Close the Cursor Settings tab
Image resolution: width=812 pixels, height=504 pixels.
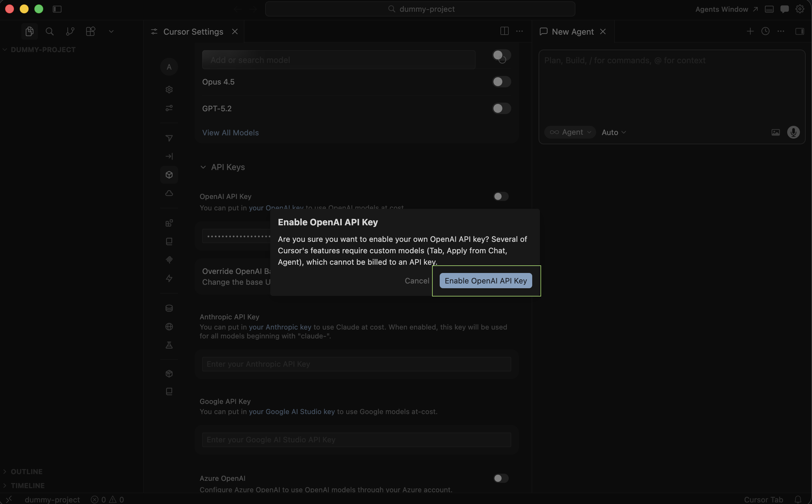coord(235,31)
